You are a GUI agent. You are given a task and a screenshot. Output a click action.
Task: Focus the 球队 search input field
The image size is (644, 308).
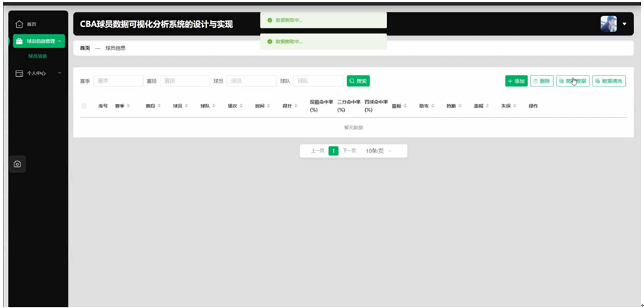click(318, 81)
